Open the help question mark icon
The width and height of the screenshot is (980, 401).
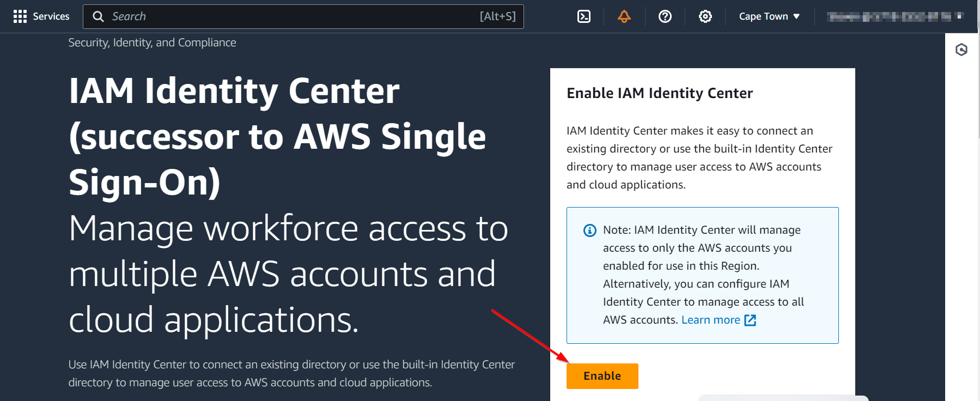click(665, 16)
